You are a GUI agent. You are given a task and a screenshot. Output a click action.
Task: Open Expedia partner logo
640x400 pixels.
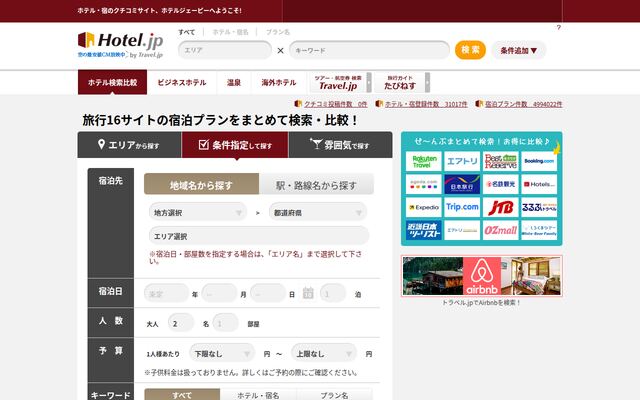tap(424, 207)
